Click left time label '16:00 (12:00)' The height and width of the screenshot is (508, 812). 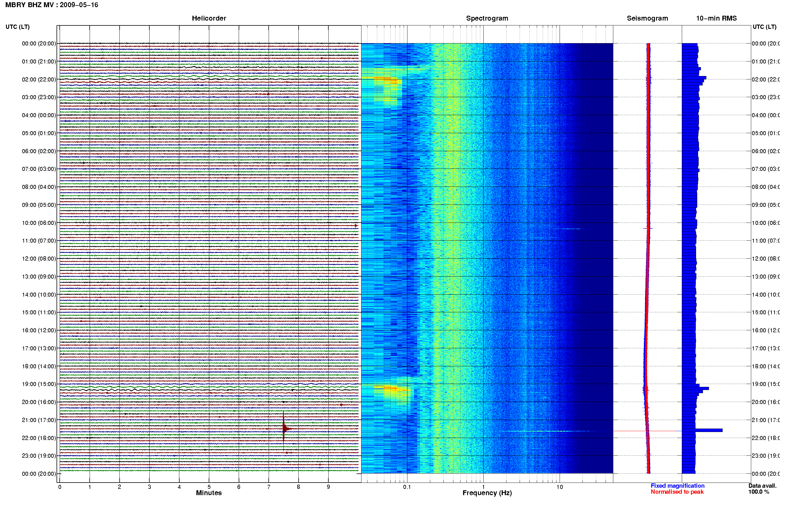(39, 330)
